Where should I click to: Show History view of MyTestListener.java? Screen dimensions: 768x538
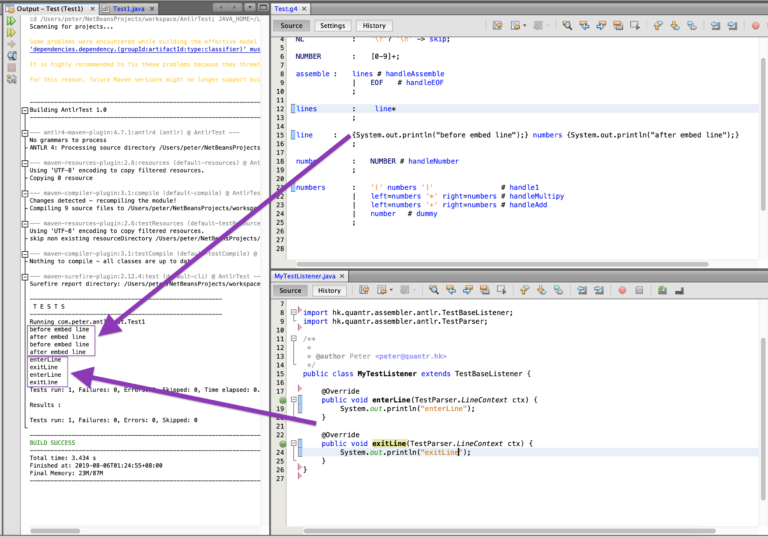[329, 291]
